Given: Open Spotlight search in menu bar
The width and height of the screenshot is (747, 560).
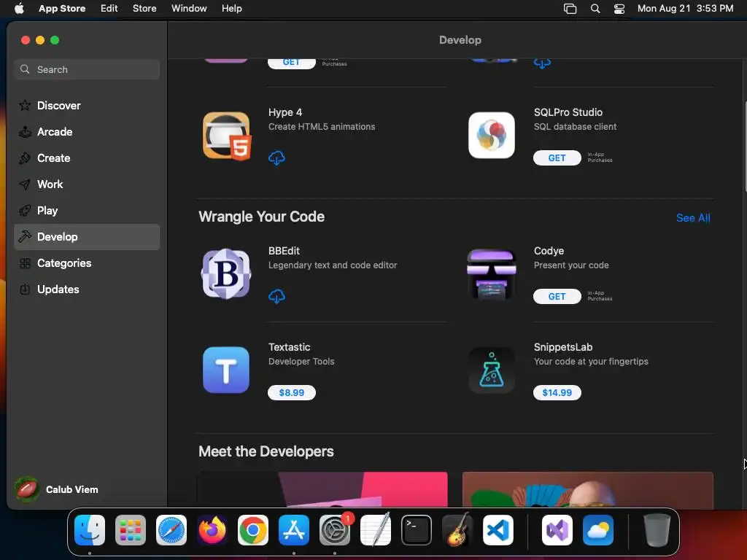Looking at the screenshot, I should click(595, 9).
